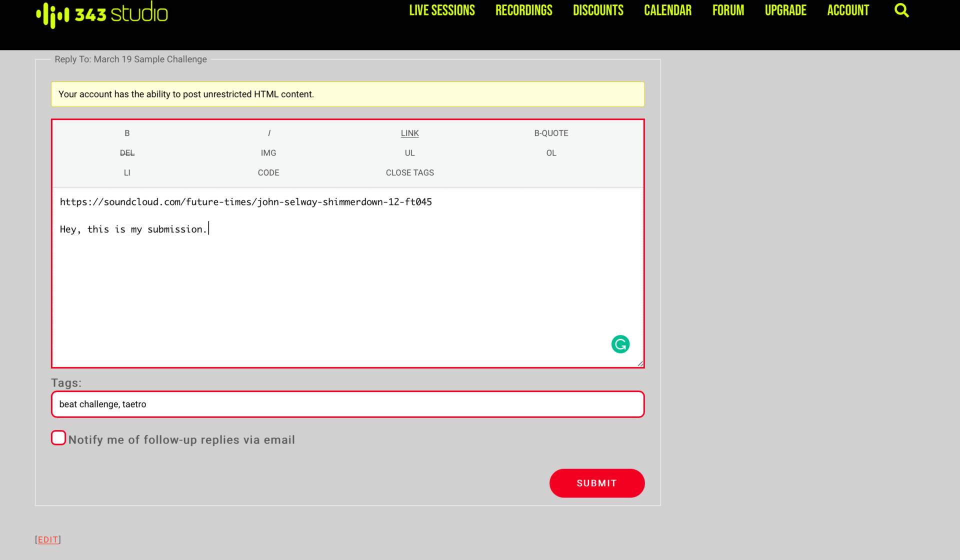Viewport: 960px width, 560px height.
Task: Insert ordered list with OL button
Action: pos(551,153)
